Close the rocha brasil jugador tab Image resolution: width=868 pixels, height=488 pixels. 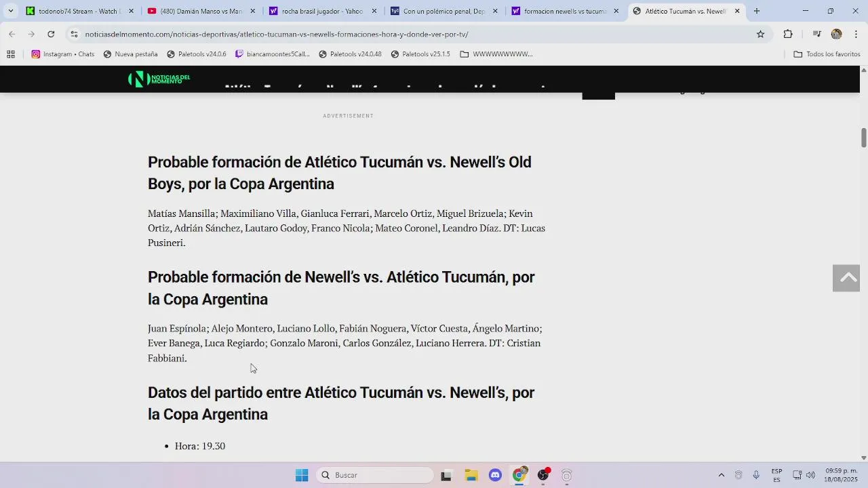tap(374, 11)
